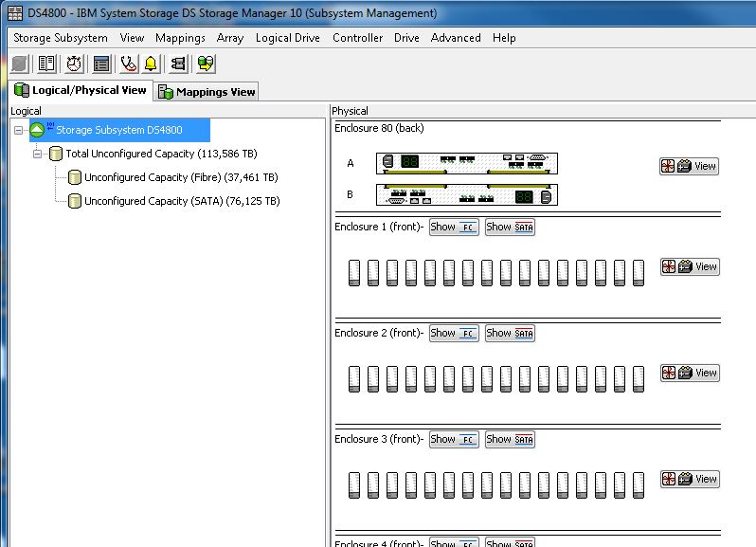Launch the Recovery Guru stethoscope icon
The image size is (756, 547).
(x=129, y=64)
